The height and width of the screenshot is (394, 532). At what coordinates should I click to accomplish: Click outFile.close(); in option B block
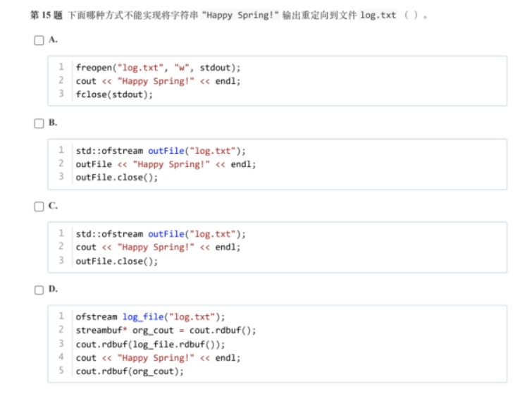coord(117,178)
